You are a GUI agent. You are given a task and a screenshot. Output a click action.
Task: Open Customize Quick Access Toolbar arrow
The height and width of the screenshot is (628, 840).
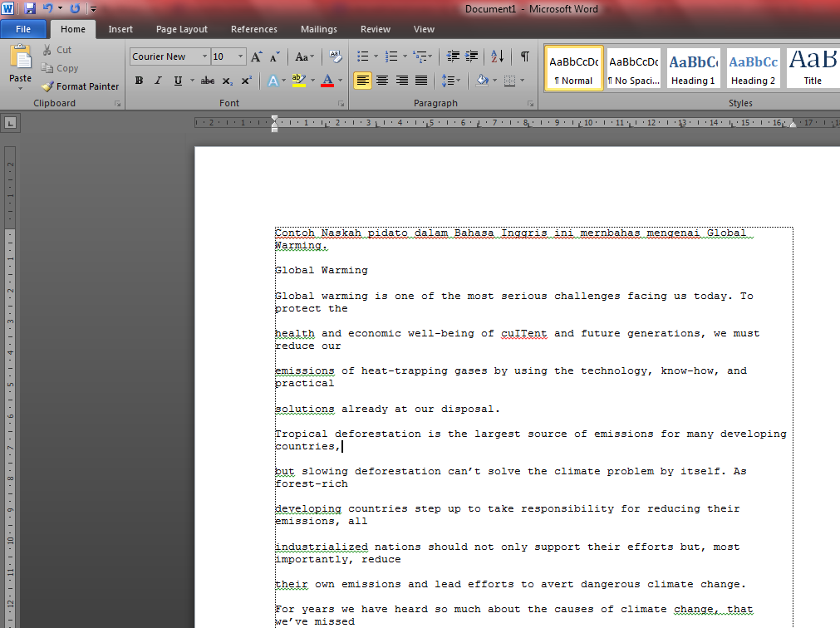(x=93, y=9)
